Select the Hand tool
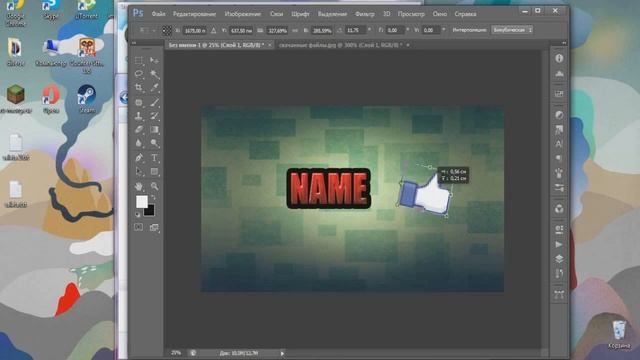The image size is (640, 360). [x=139, y=186]
